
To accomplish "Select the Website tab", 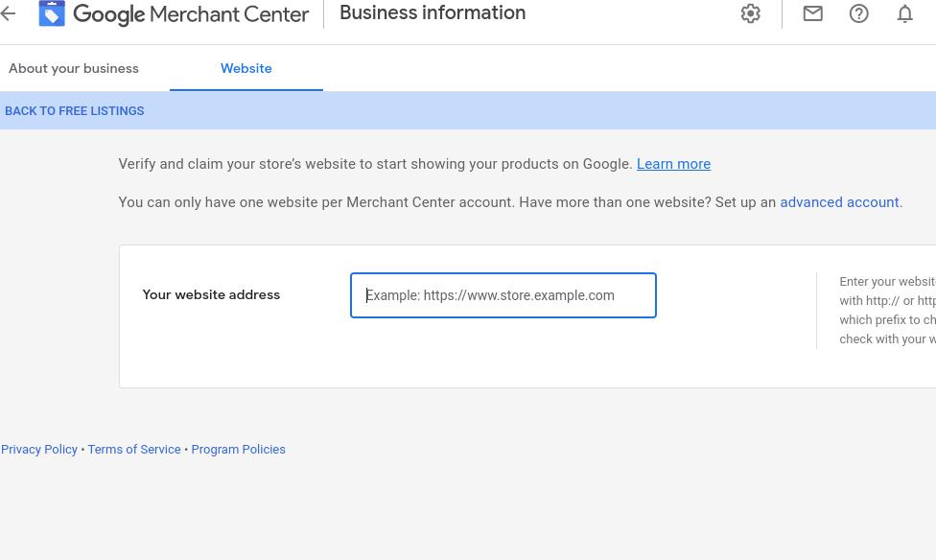I will tap(246, 68).
